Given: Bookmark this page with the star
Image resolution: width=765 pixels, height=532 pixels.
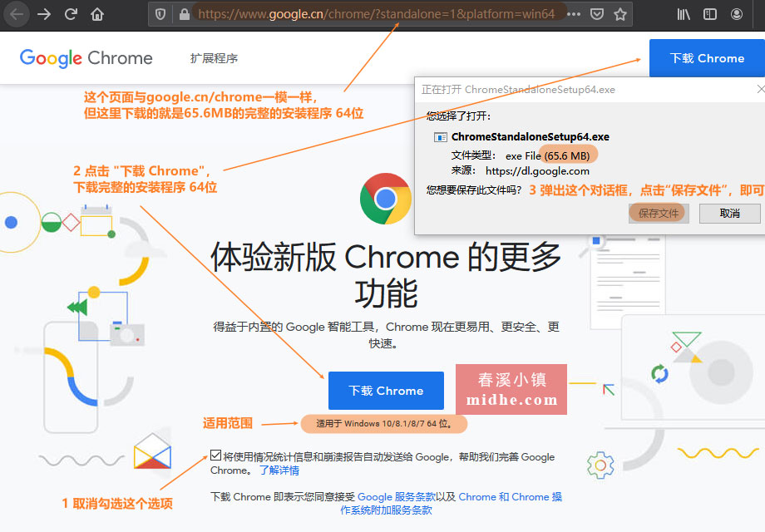Looking at the screenshot, I should [620, 14].
